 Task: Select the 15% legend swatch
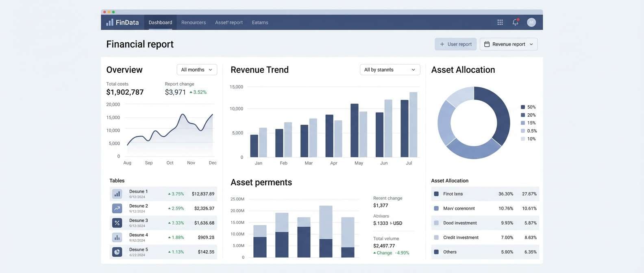(x=523, y=123)
